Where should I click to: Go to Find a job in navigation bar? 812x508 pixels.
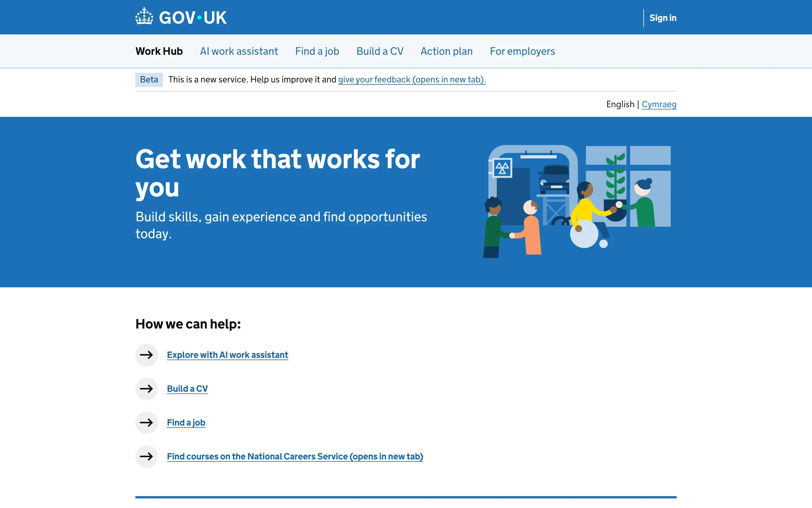[x=317, y=51]
